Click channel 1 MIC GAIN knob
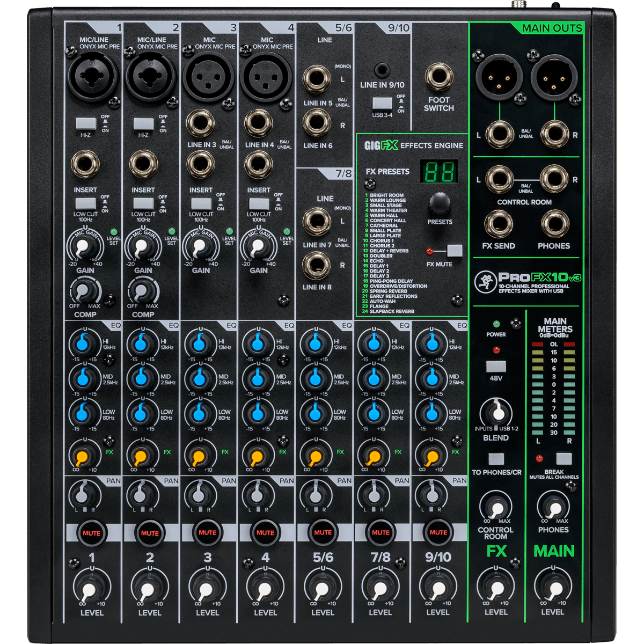The height and width of the screenshot is (644, 644). coord(84,247)
